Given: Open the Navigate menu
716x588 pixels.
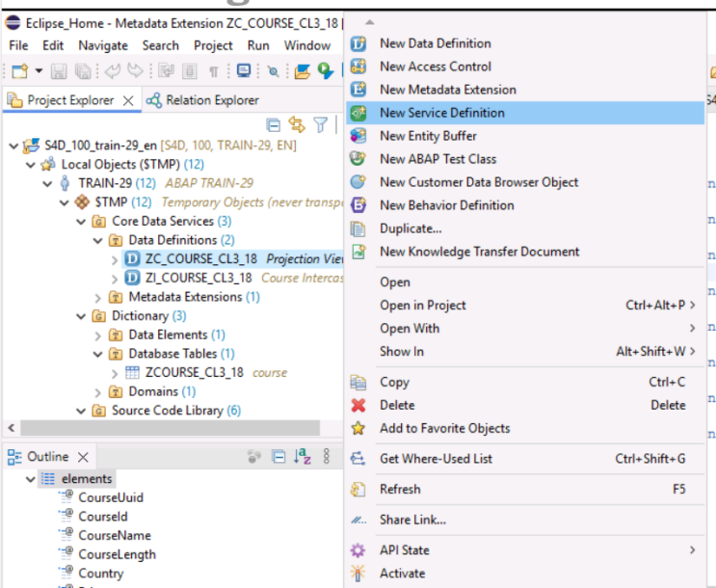Looking at the screenshot, I should tap(103, 45).
